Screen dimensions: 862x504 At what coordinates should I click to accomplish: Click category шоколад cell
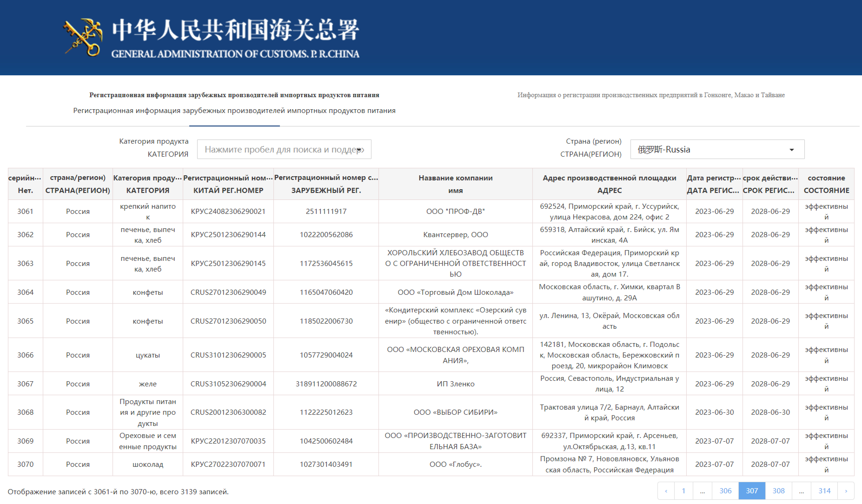pos(148,464)
